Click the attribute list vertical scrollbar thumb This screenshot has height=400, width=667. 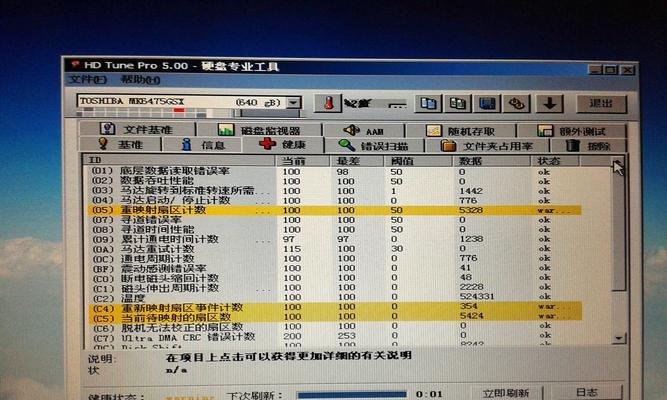point(619,234)
